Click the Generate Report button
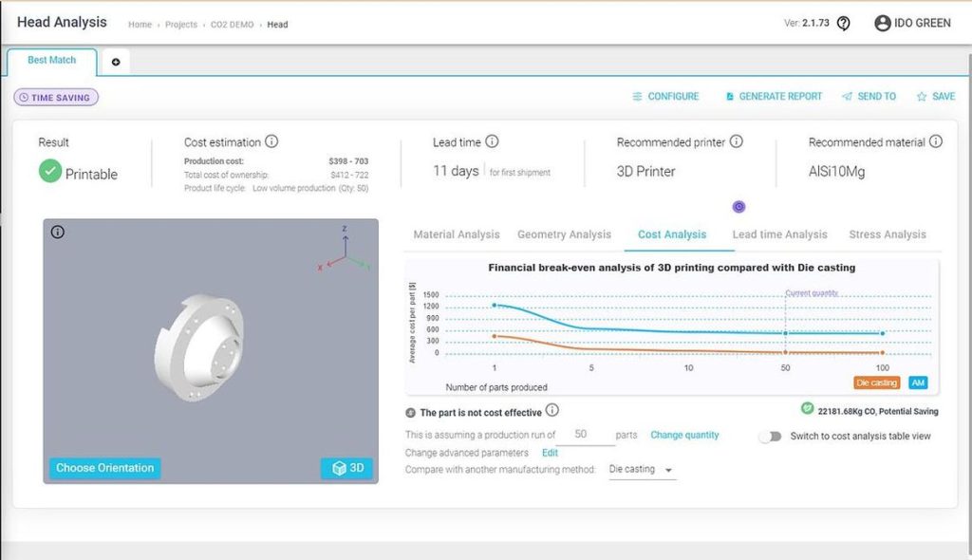972x560 pixels. (774, 97)
